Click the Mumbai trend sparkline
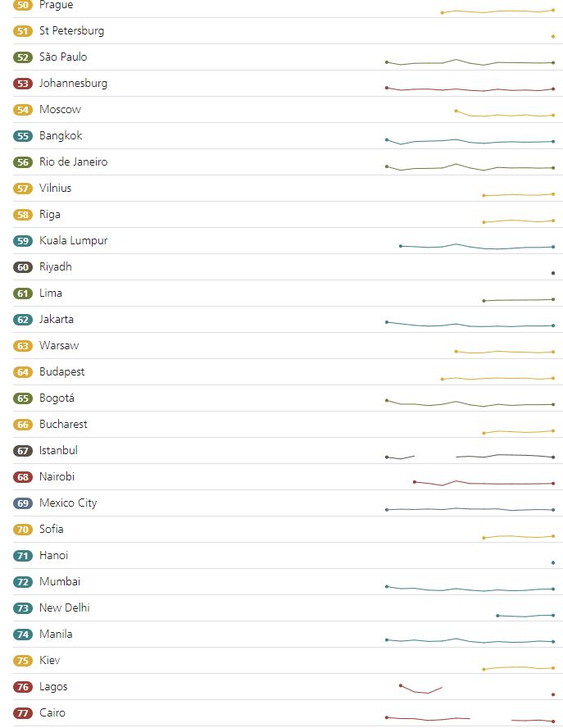This screenshot has height=728, width=563. (470, 589)
